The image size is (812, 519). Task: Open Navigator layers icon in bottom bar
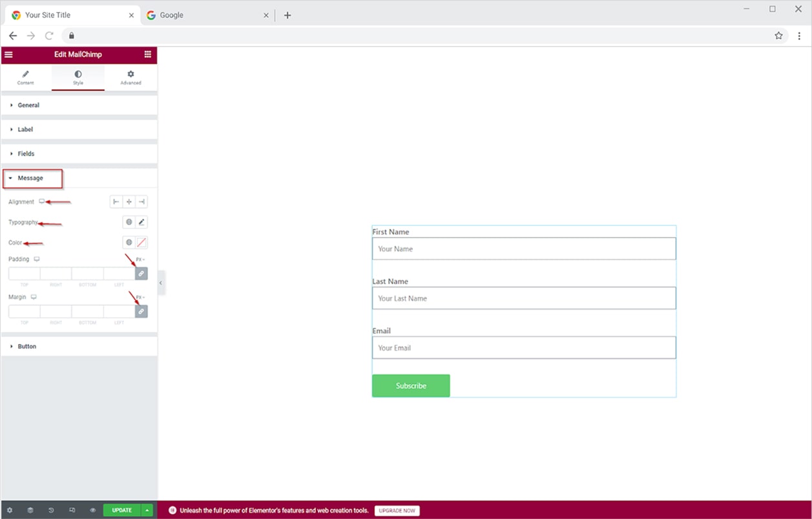click(x=30, y=510)
